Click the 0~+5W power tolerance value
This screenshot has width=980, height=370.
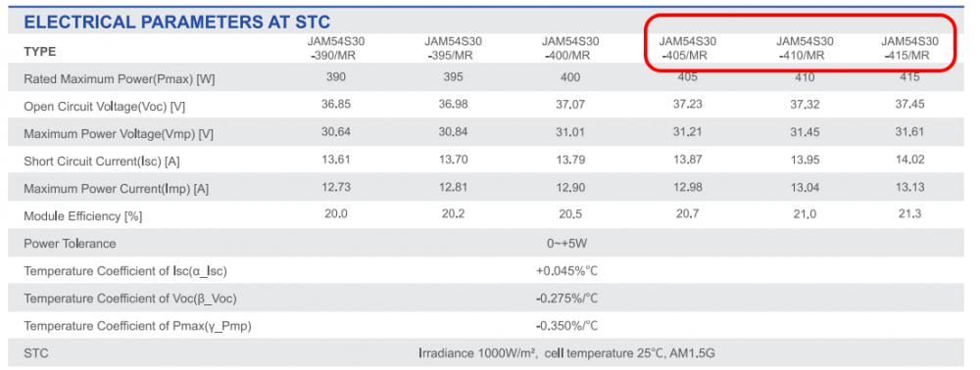[566, 244]
